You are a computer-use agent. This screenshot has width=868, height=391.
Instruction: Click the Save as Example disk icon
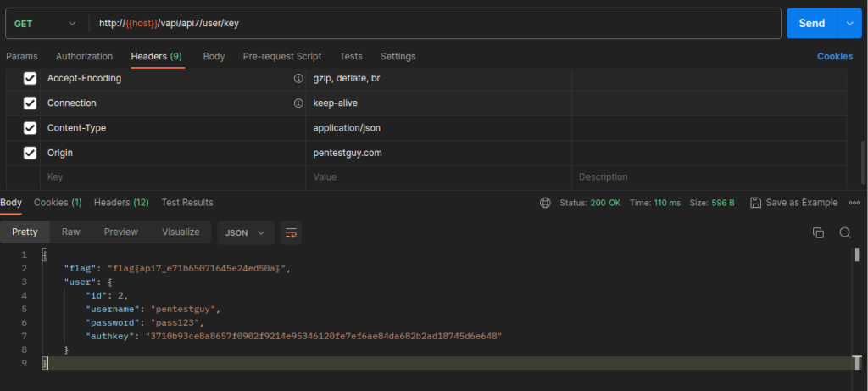[x=755, y=203]
